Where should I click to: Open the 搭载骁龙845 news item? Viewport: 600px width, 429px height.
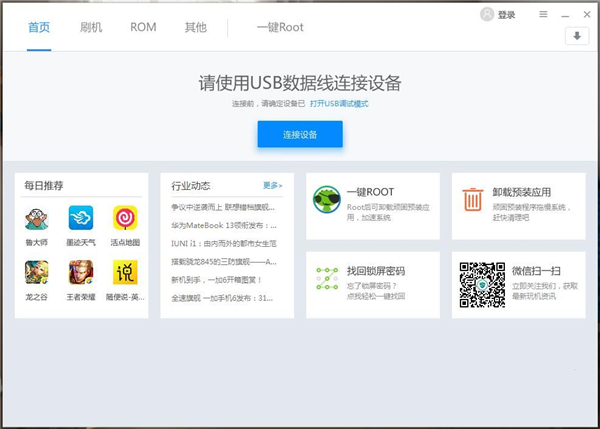[x=224, y=262]
